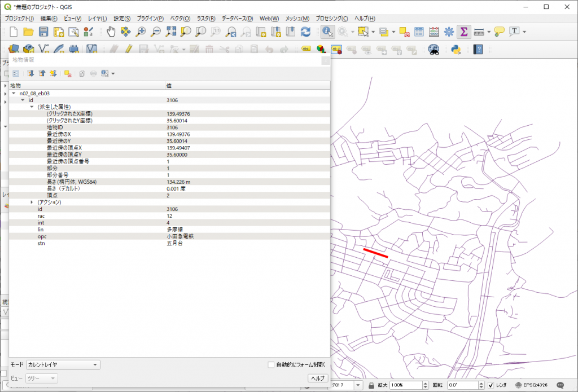Toggle the scale lock icon in the status bar
The width and height of the screenshot is (578, 392).
point(371,385)
